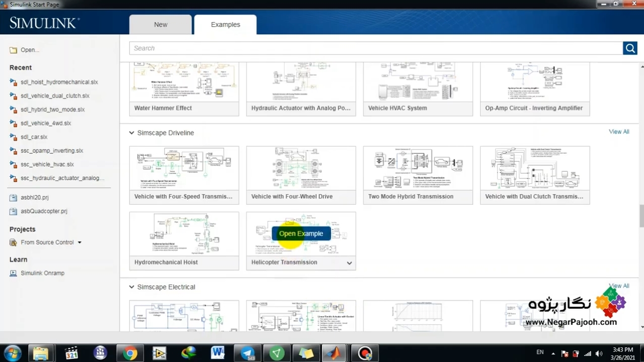Viewport: 644px width, 362px height.
Task: Launch Google Chrome from the taskbar
Action: click(130, 353)
